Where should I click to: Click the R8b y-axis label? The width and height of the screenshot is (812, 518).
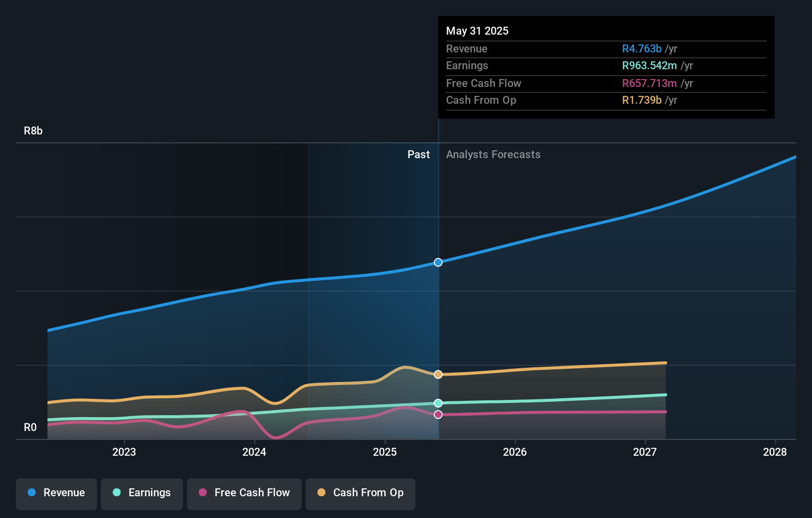click(33, 130)
